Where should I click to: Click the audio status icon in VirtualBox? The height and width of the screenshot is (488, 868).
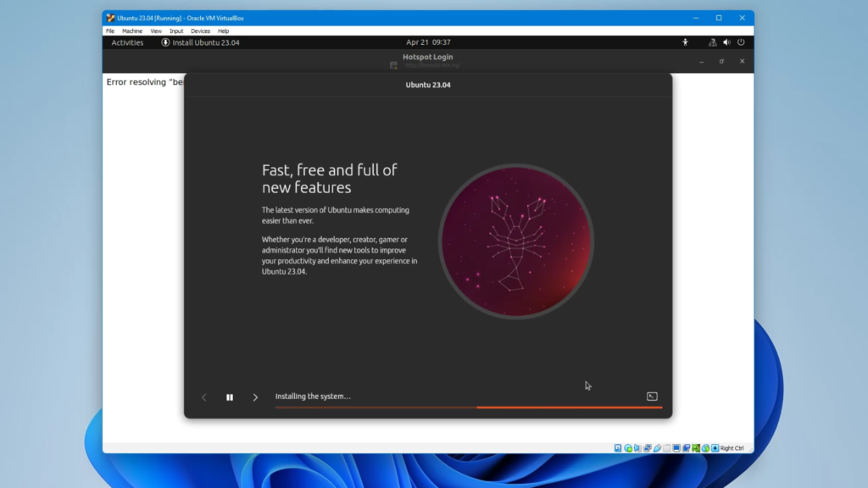[x=637, y=448]
